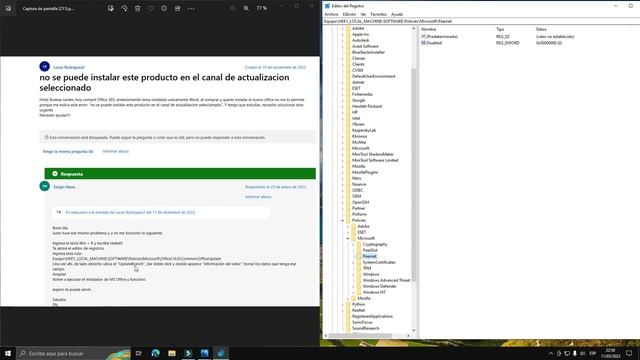Click the print icon in Photos toolbar
The image size is (640, 360).
click(x=178, y=8)
